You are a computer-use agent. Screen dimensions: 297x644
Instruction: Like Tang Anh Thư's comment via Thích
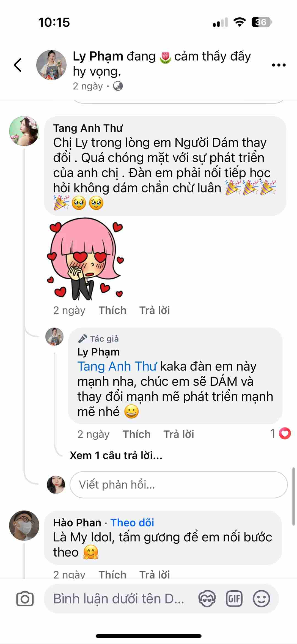tap(112, 310)
